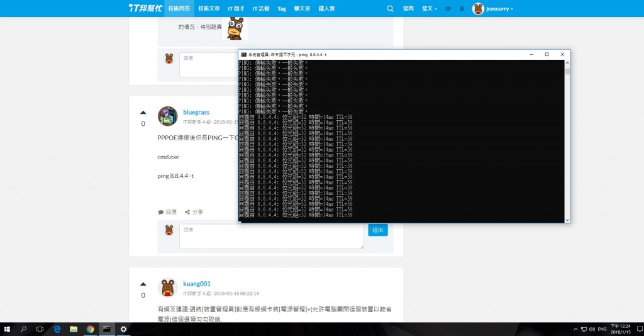
Task: Click 分享 under bluegrass answer
Action: coord(194,212)
